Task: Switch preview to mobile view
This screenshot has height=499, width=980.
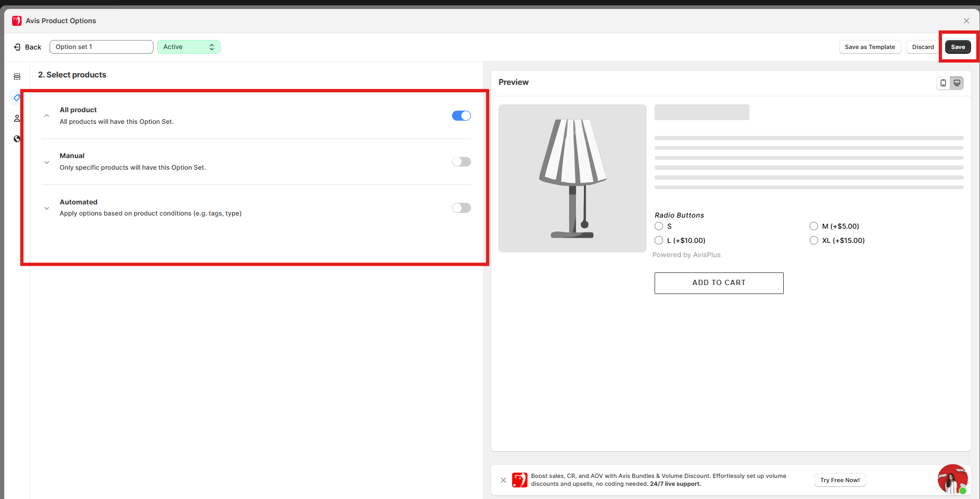Action: [x=943, y=83]
